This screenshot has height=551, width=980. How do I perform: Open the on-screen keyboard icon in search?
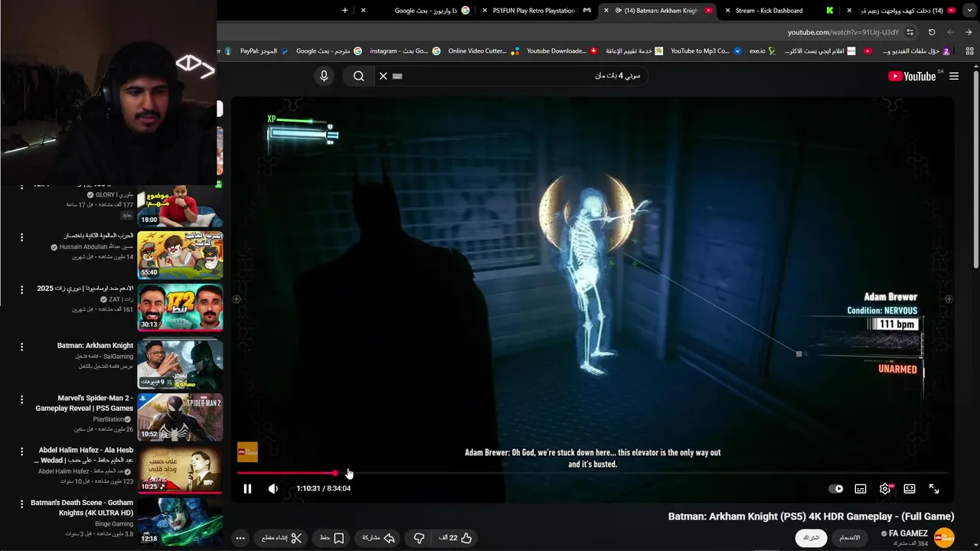(x=397, y=76)
